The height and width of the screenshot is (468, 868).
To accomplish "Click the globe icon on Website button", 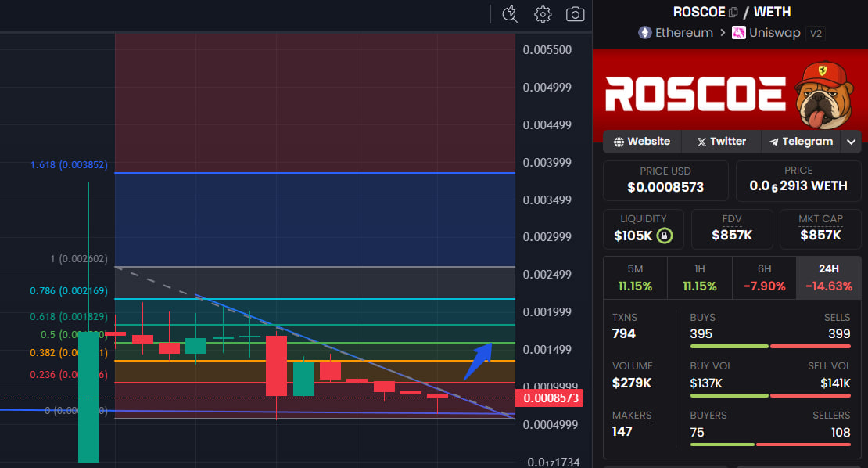I will (619, 142).
